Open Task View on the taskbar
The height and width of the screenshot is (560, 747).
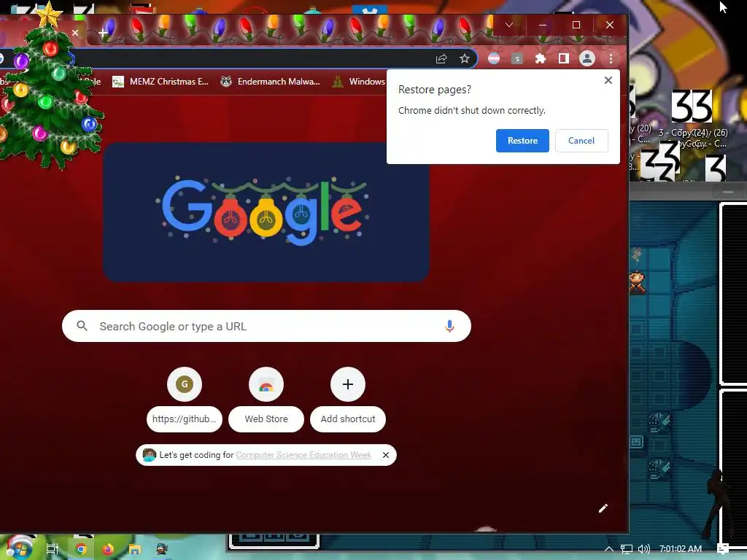coord(52,549)
